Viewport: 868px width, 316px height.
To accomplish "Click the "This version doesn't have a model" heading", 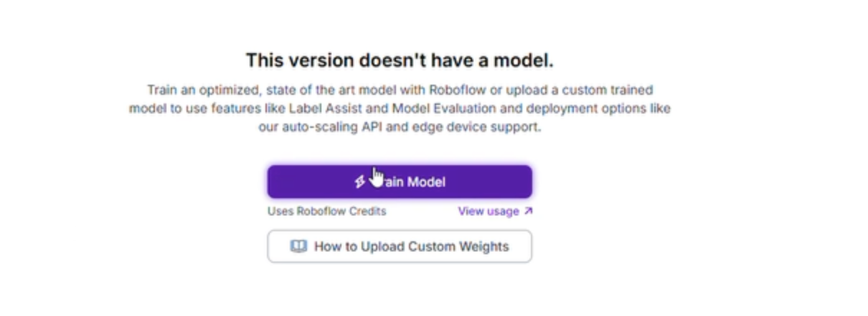I will tap(400, 60).
